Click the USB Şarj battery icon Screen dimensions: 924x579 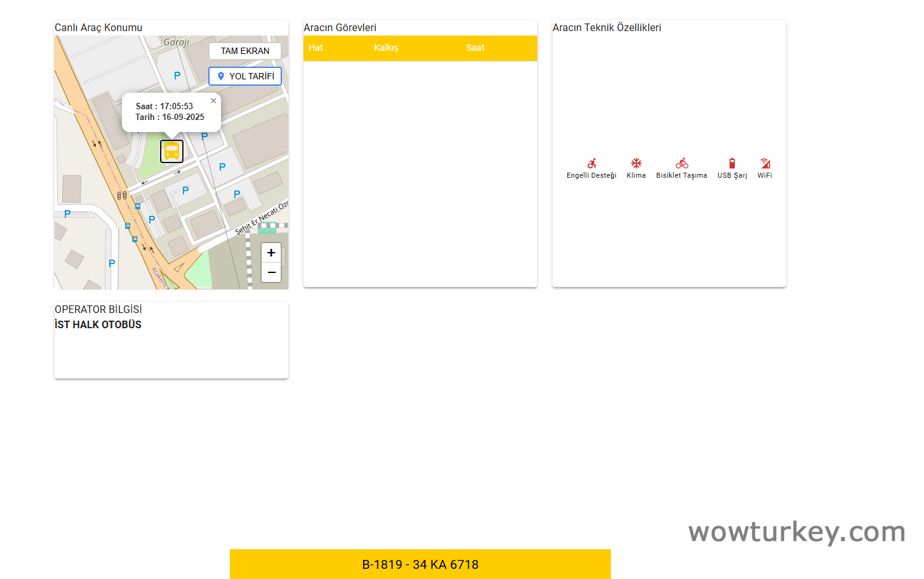coord(732,163)
